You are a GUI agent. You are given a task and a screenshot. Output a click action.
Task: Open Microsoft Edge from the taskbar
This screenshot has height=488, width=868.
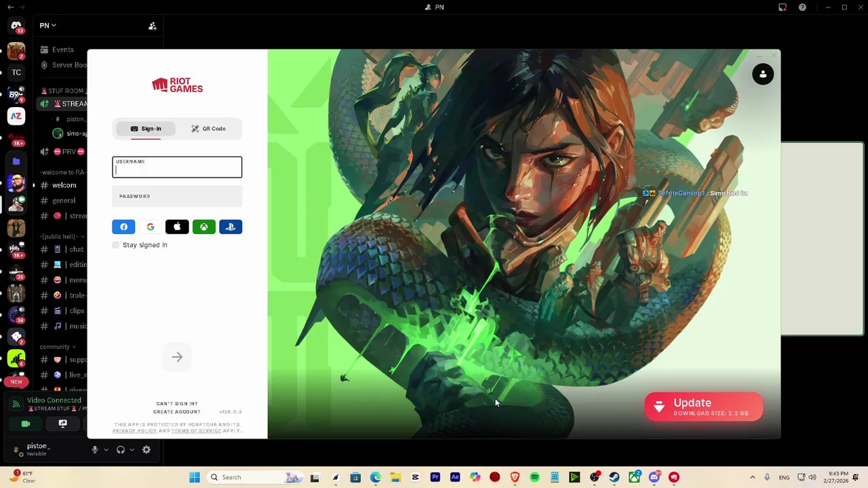(x=375, y=477)
